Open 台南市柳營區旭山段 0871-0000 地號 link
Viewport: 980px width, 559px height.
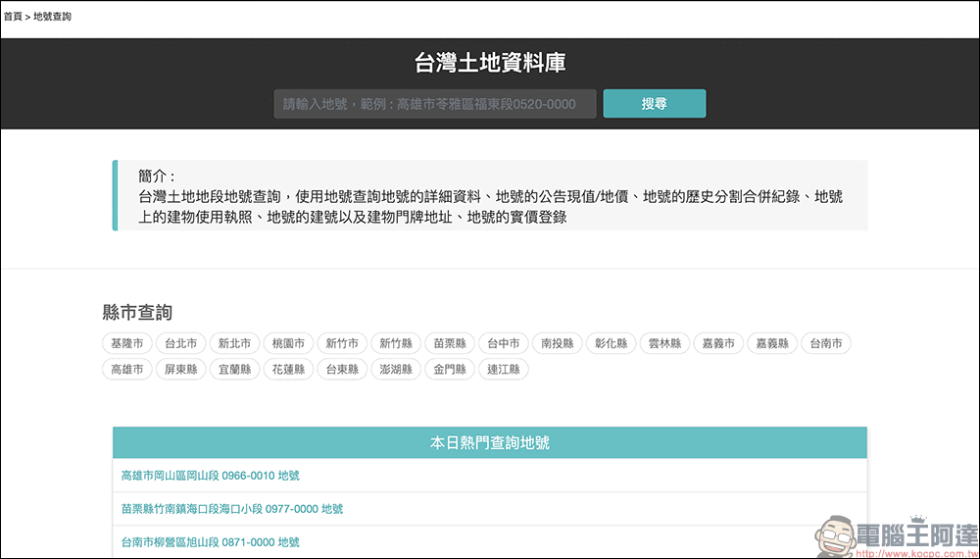[x=210, y=542]
